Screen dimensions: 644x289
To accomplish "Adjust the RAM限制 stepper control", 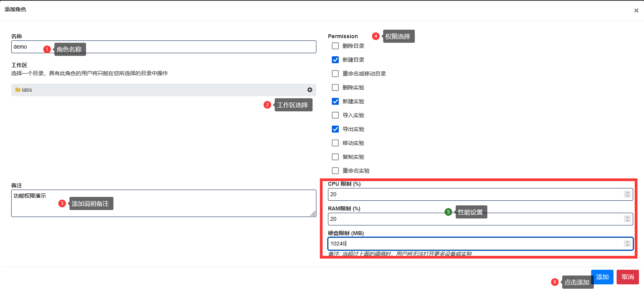I will (x=627, y=219).
